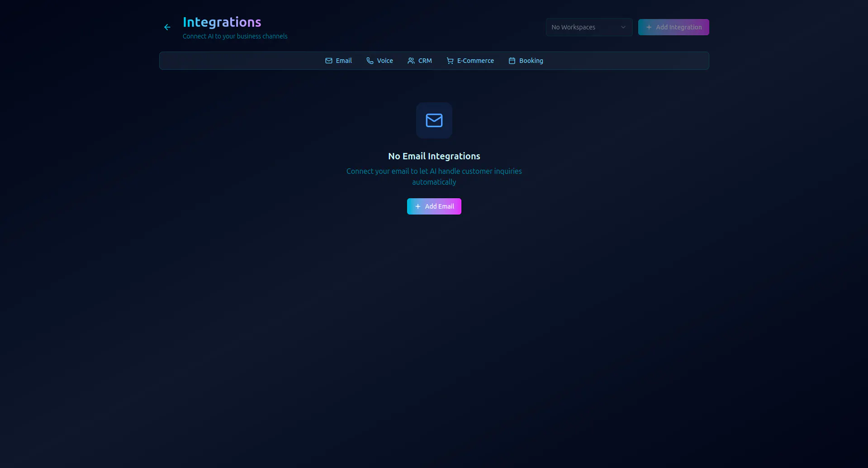Go back using the left arrow icon
This screenshot has height=468, width=868.
[167, 27]
